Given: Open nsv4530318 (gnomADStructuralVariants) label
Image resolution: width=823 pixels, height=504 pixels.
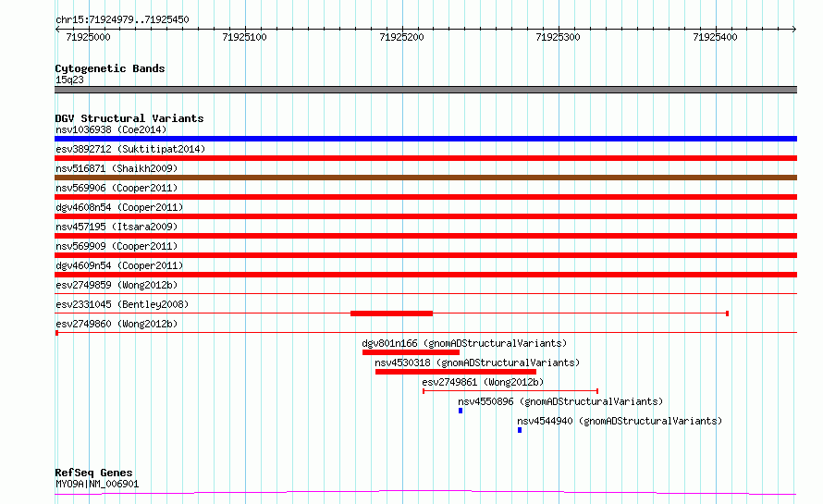Looking at the screenshot, I should (477, 363).
